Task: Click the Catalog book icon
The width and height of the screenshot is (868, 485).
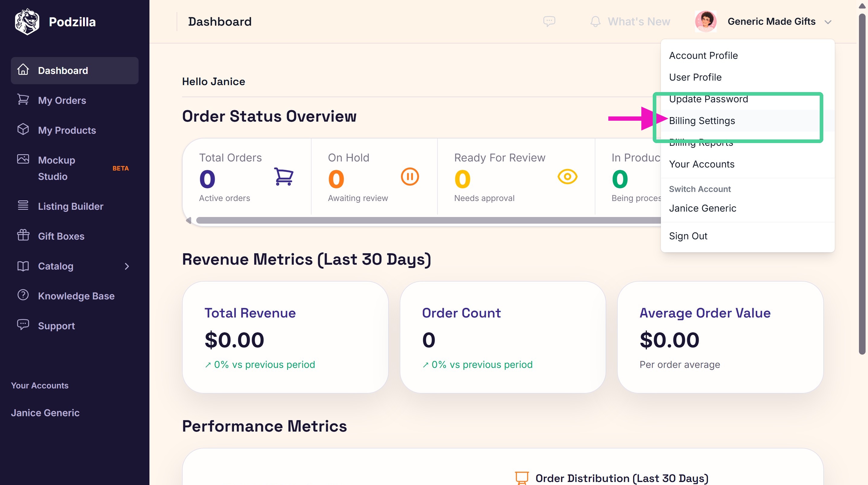Action: (23, 266)
